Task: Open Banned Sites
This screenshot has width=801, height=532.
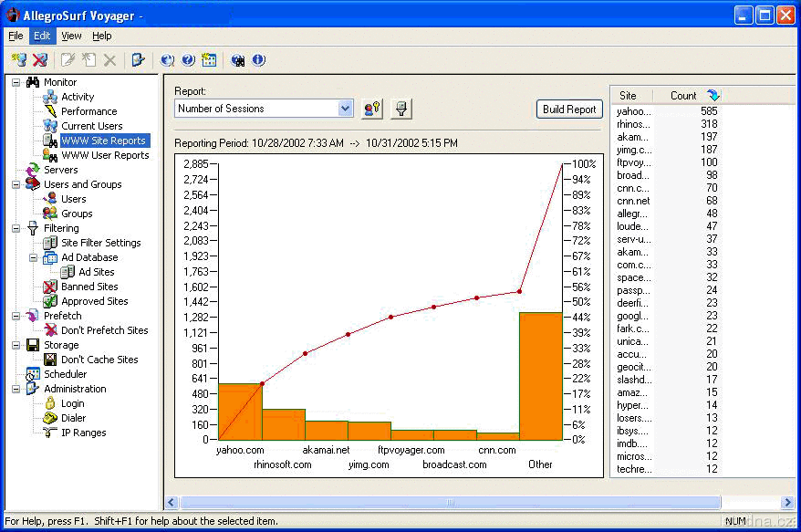Action: click(89, 287)
